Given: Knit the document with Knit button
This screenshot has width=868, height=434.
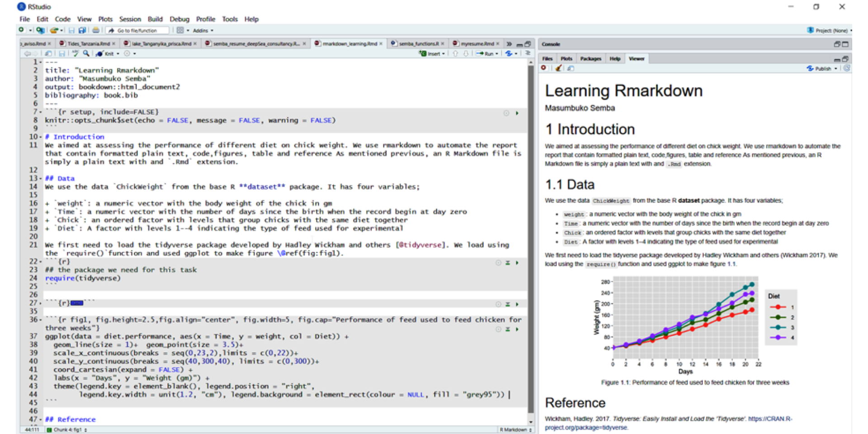Looking at the screenshot, I should click(x=105, y=54).
